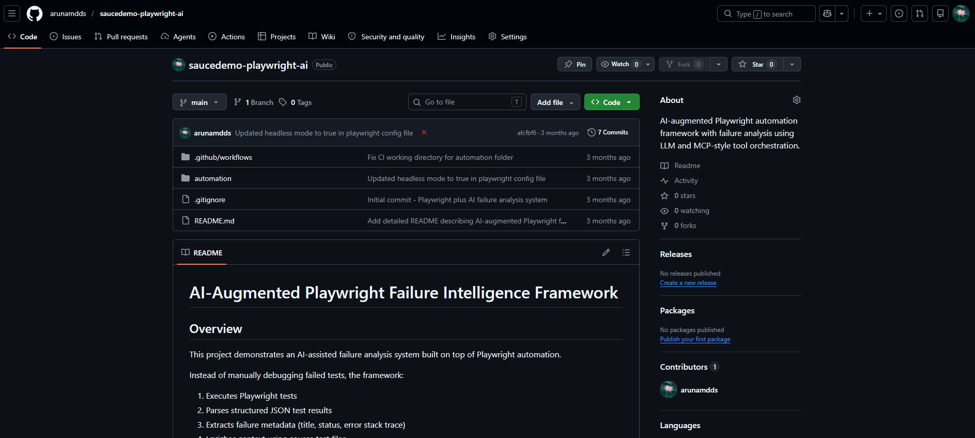The width and height of the screenshot is (975, 438).
Task: Open the Activity link in About
Action: click(x=679, y=181)
